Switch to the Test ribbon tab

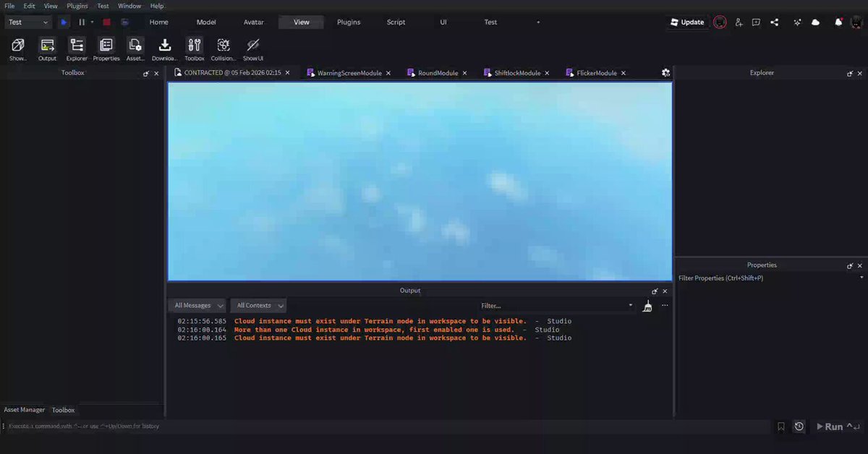490,22
